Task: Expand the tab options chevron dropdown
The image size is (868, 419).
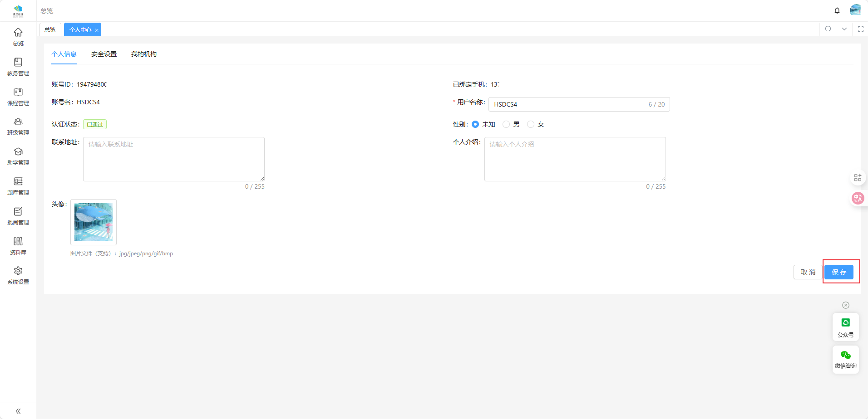Action: [844, 29]
